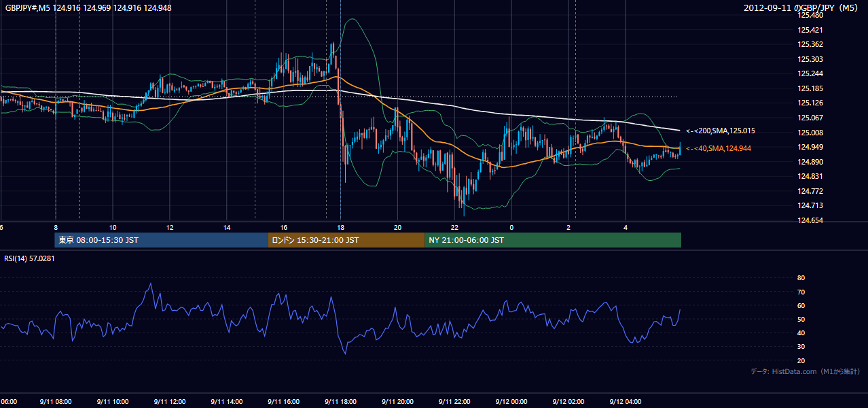
Task: Click price axis value 124.831
Action: pyautogui.click(x=810, y=176)
